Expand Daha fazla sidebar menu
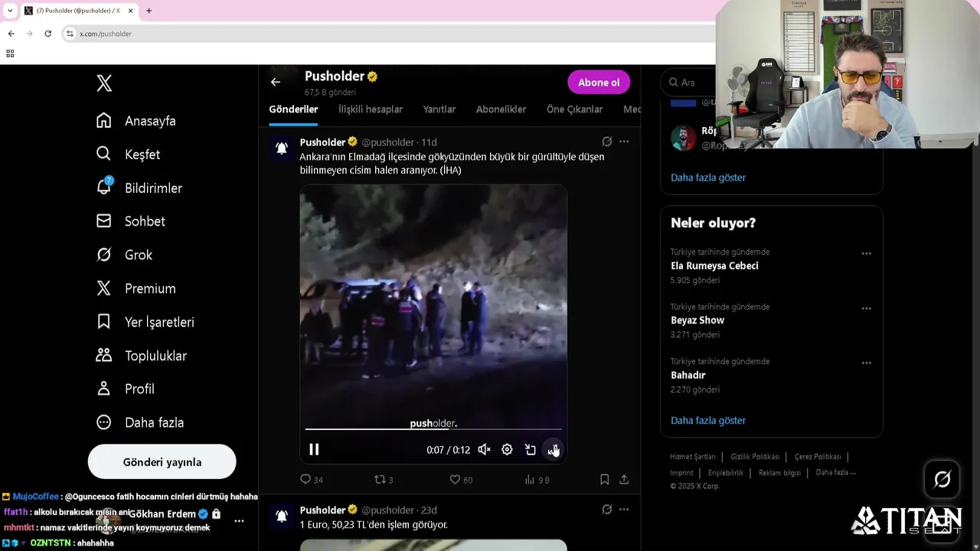This screenshot has height=551, width=980. [x=140, y=422]
